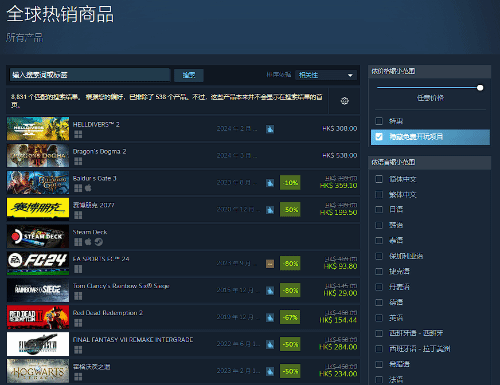Click Red Dead Redemption 2 review icon
Viewport: 500px width, 385px height.
270,317
